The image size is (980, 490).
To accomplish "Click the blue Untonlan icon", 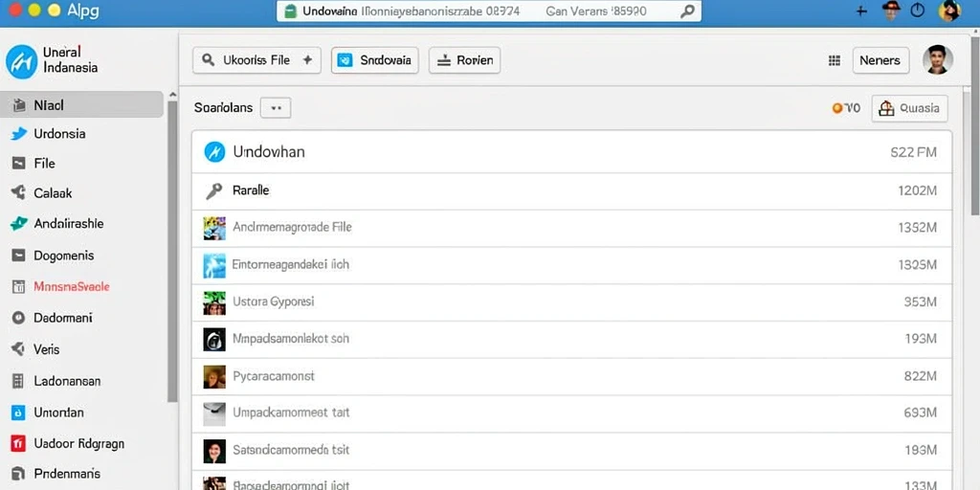I will pyautogui.click(x=19, y=412).
